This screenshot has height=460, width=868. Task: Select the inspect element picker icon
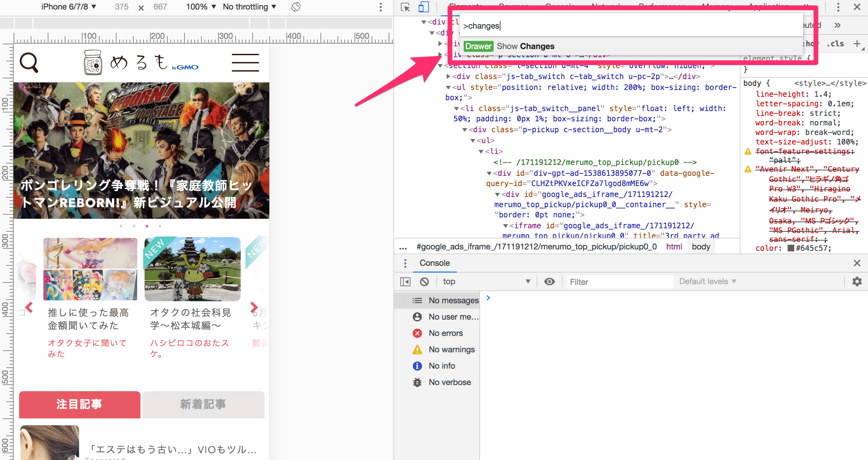405,7
